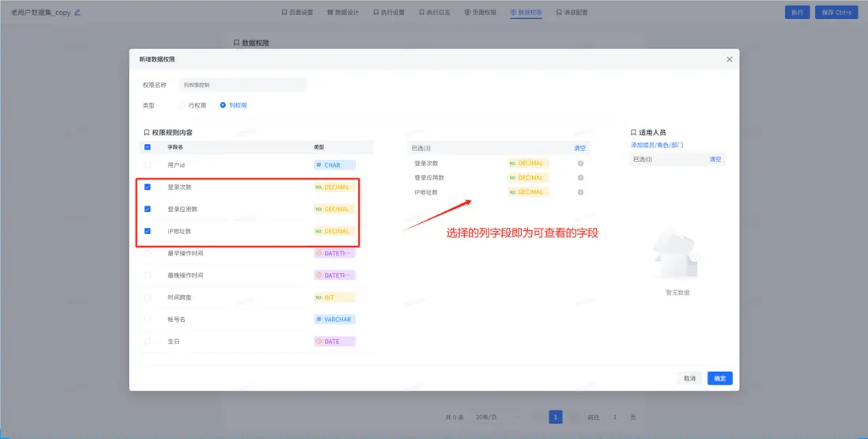Check the 最晚操作时间 field checkbox

[x=147, y=275]
